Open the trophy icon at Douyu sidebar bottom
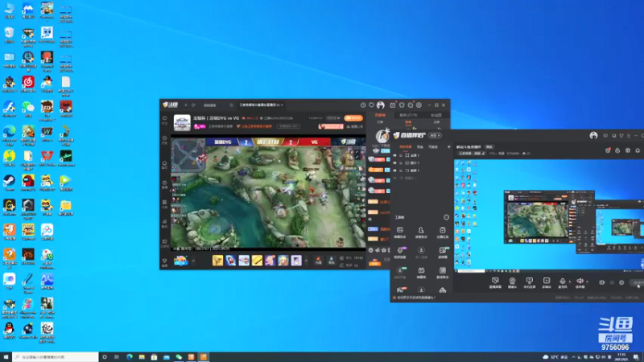644x362 pixels. [165, 262]
